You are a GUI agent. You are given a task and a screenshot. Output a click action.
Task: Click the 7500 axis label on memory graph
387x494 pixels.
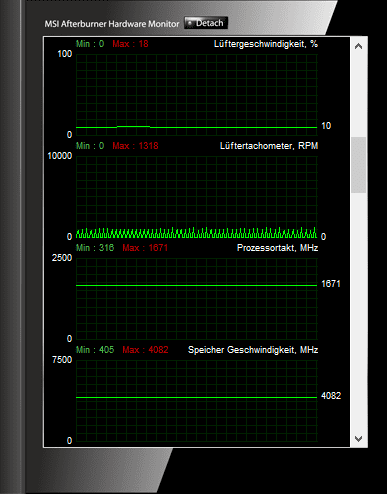pos(62,360)
